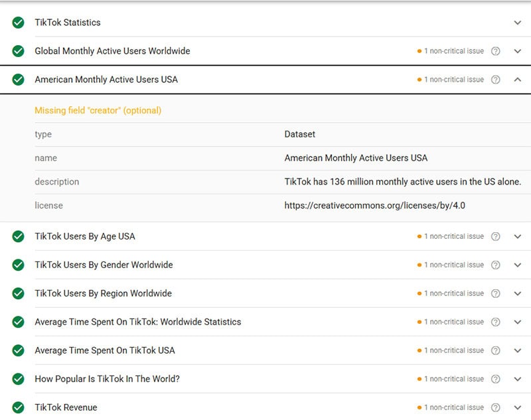Open help icon for Global Monthly Active Users Worldwide
Viewport: 531px width, 420px height.
(495, 51)
